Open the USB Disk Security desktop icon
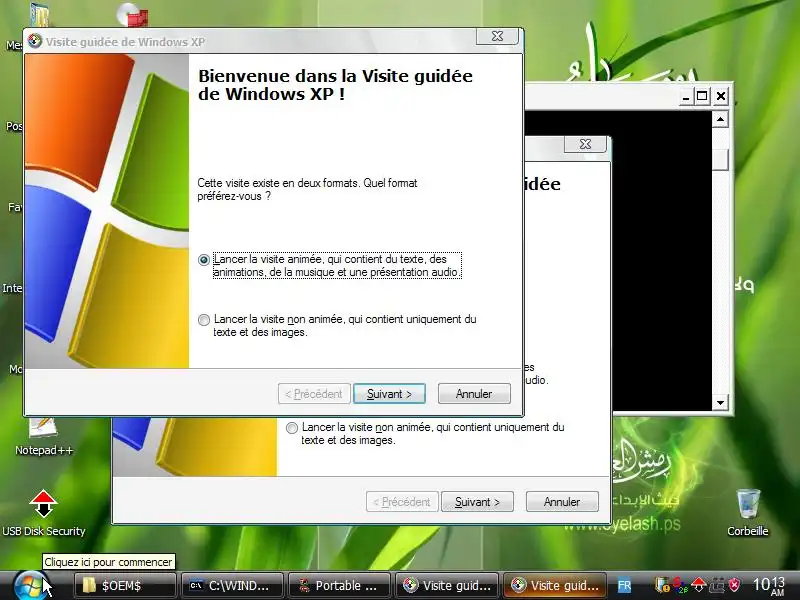The image size is (800, 600). [43, 513]
